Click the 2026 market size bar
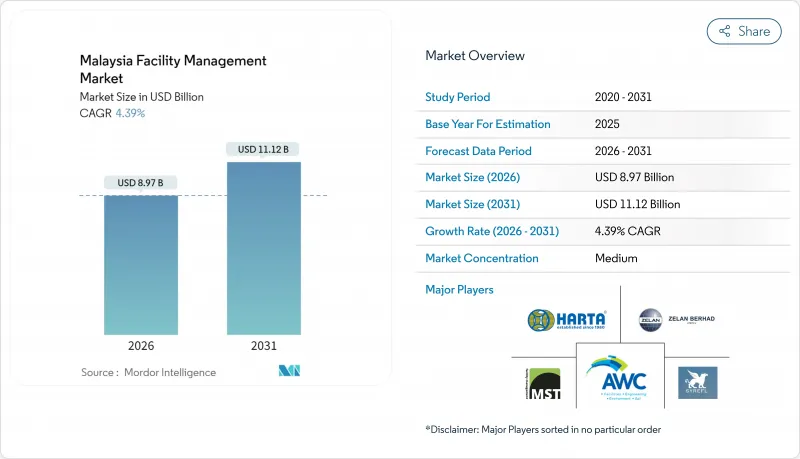This screenshot has height=459, width=800. pos(141,264)
